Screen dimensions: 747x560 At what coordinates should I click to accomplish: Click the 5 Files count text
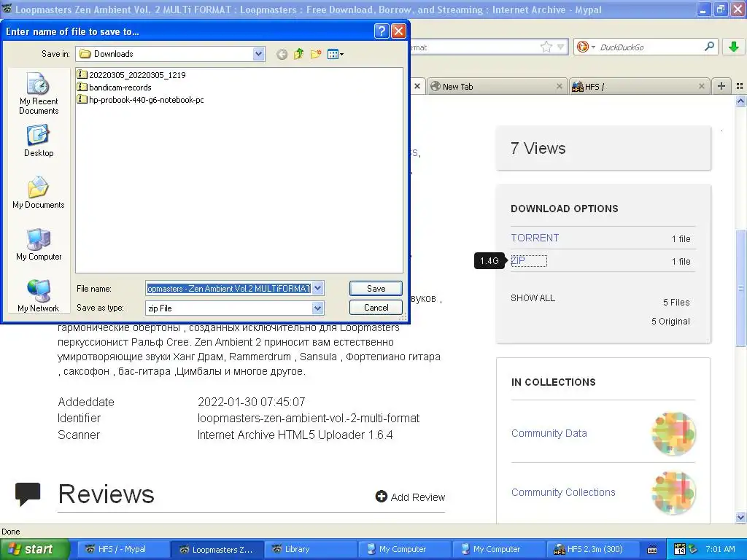676,303
